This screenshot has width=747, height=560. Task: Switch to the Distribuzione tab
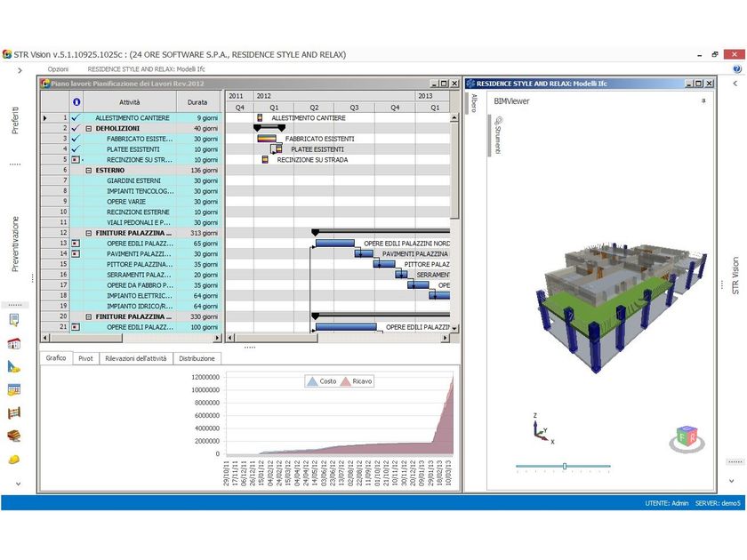pos(197,358)
